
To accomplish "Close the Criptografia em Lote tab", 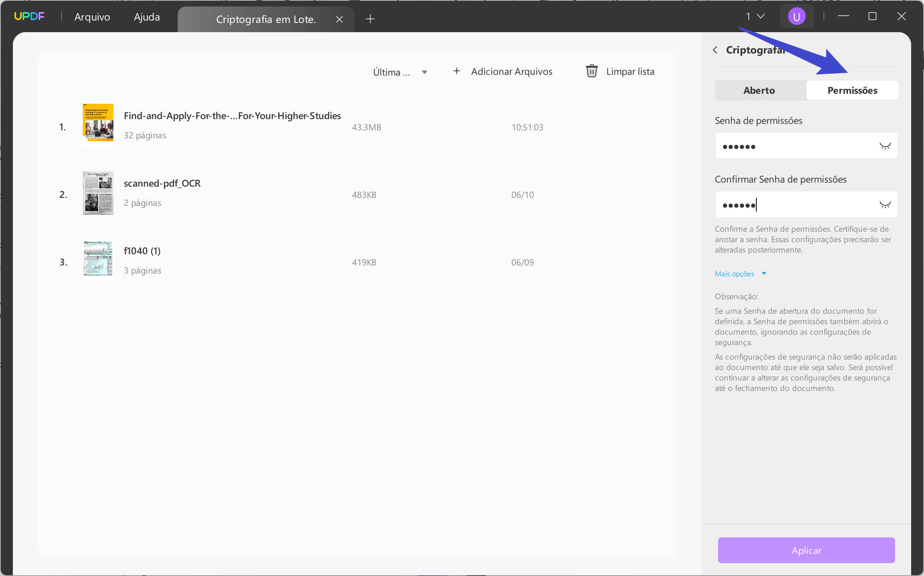I will pos(339,19).
